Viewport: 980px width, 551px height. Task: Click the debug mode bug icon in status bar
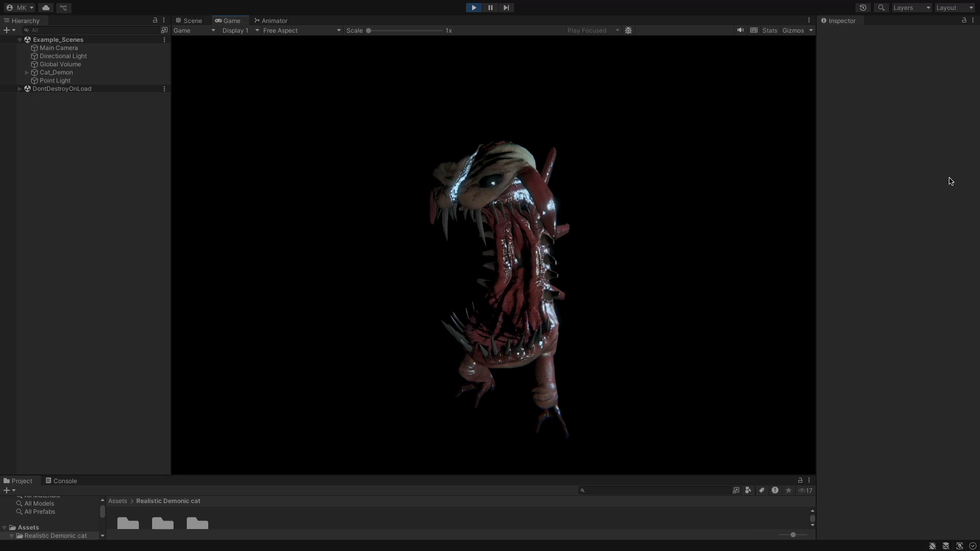933,546
